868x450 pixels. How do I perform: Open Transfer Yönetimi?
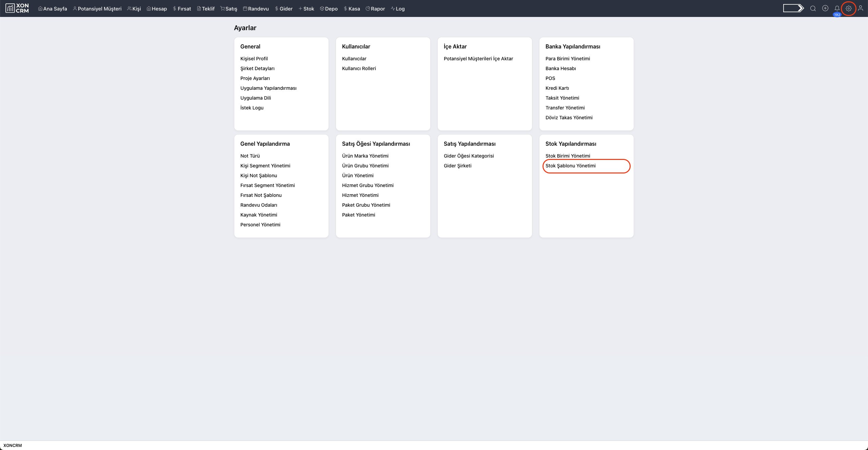[565, 108]
